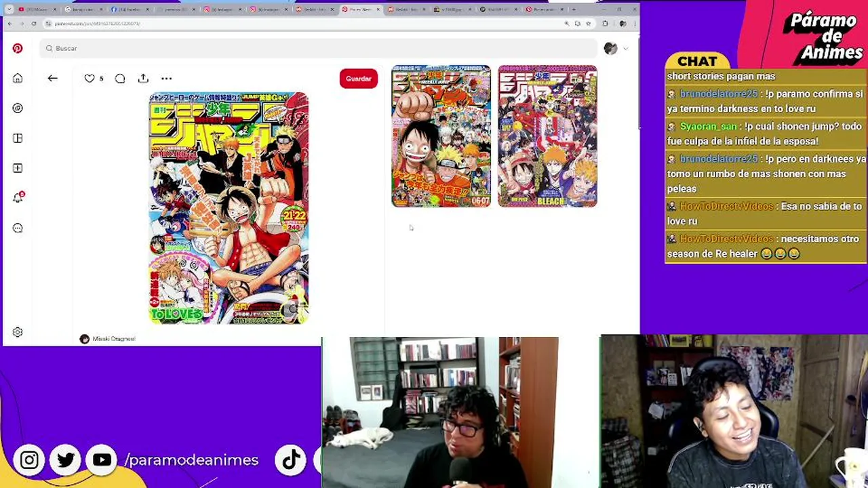This screenshot has width=868, height=488.
Task: Open the browser extensions puzzle icon
Action: coord(605,24)
